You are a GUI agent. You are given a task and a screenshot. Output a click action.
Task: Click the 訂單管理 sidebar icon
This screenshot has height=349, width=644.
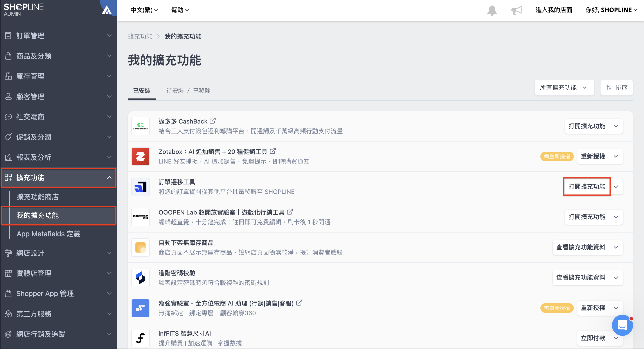(8, 36)
